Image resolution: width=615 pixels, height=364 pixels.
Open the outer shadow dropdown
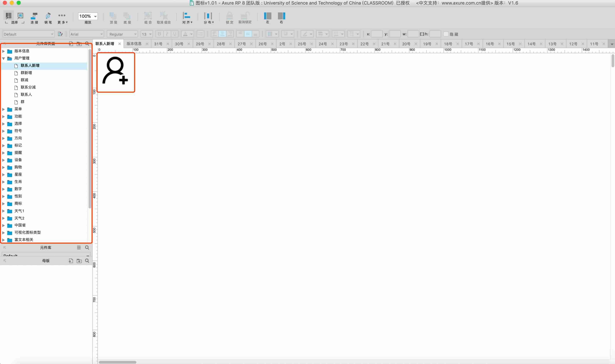[x=288, y=34]
